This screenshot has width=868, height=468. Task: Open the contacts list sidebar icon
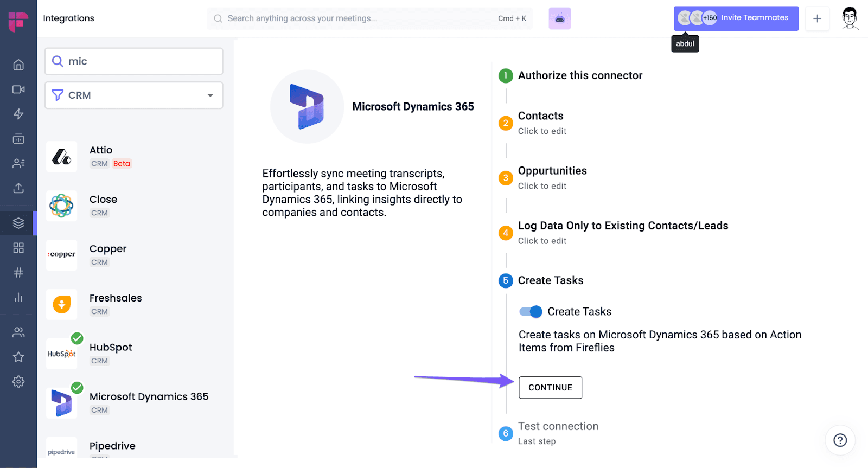pos(18,163)
